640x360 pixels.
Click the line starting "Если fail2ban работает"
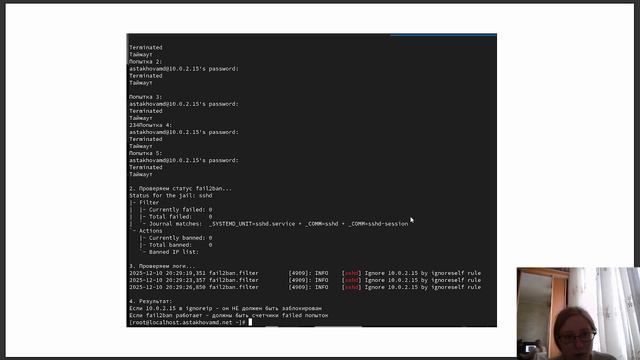[229, 315]
